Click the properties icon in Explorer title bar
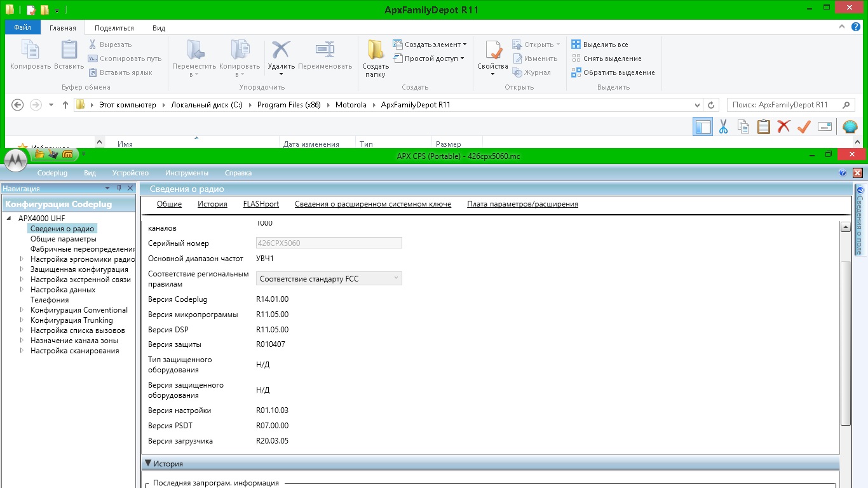This screenshot has height=488, width=868. pyautogui.click(x=31, y=10)
